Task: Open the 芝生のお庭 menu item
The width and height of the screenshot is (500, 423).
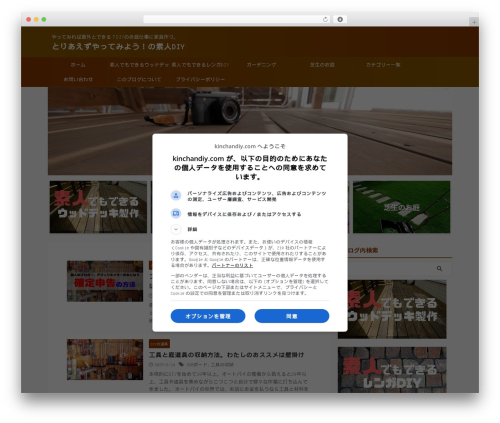Action: coord(322,65)
